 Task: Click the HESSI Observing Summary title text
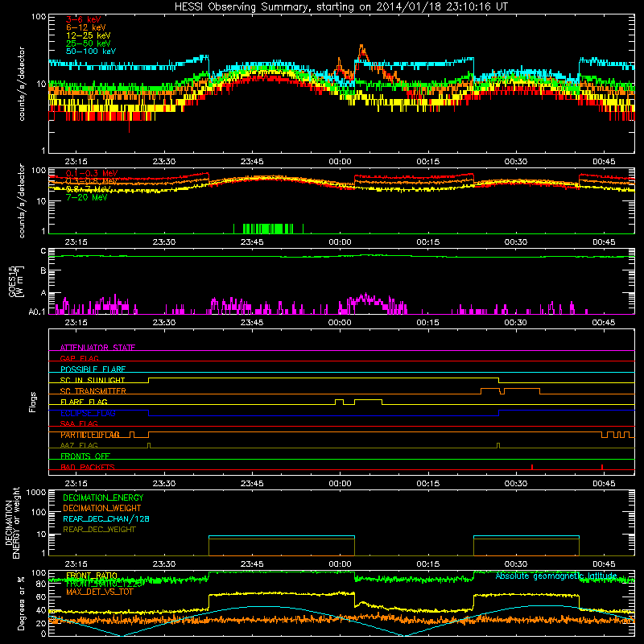click(x=341, y=6)
